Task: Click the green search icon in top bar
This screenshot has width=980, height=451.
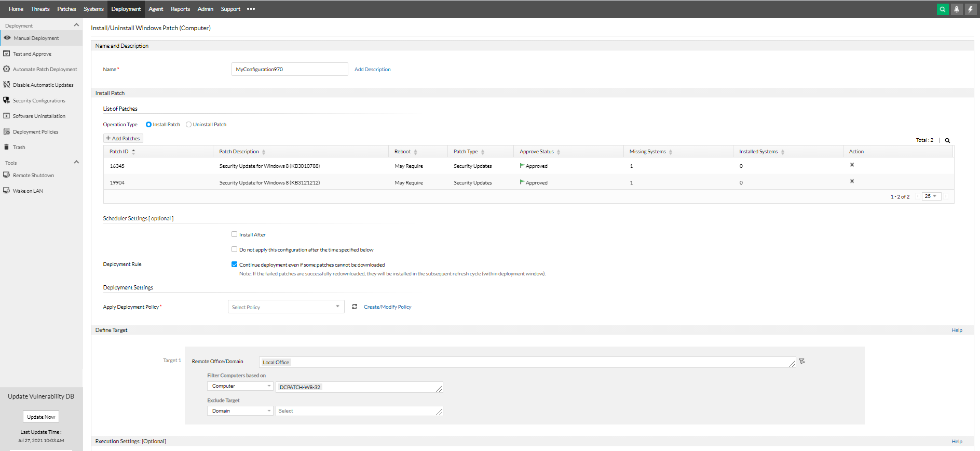Action: coord(942,9)
